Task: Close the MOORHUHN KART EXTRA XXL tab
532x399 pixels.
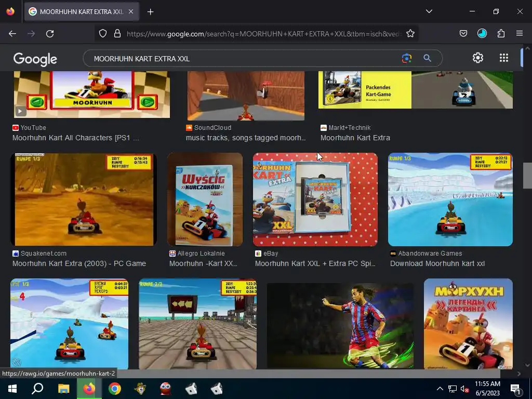Action: 131,11
